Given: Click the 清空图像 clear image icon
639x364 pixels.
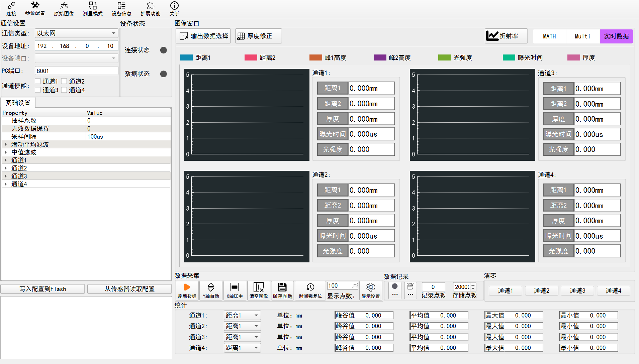Looking at the screenshot, I should click(259, 290).
